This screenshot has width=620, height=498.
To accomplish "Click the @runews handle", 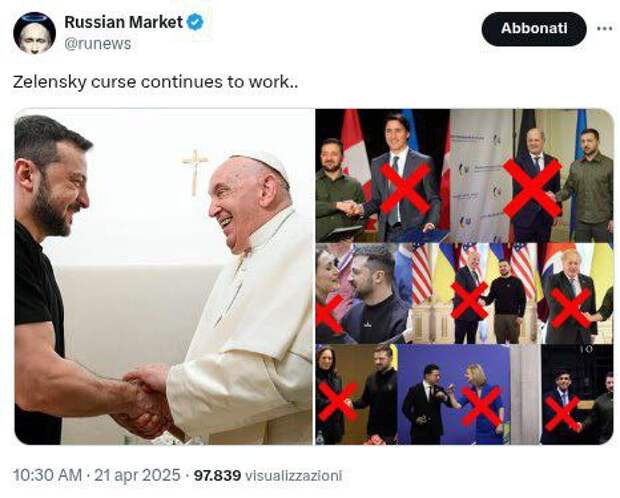I will tap(98, 43).
